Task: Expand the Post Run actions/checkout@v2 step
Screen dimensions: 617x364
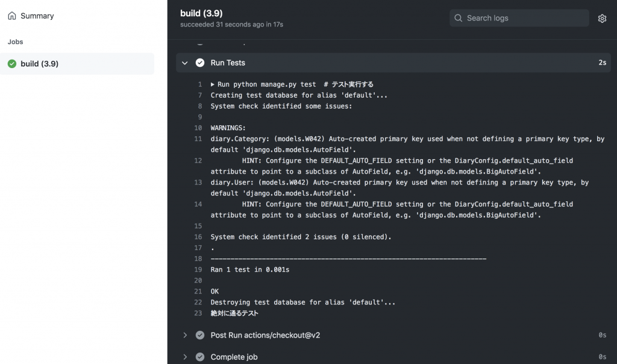Action: coord(184,335)
